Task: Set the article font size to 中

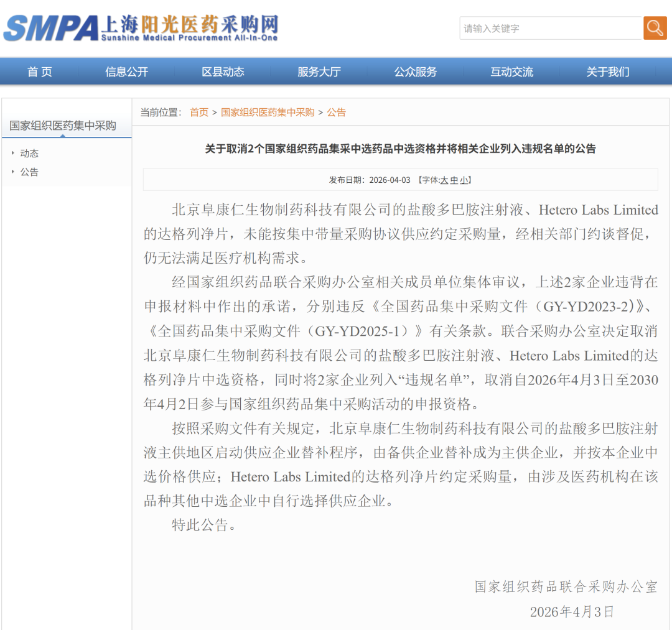Action: click(x=454, y=180)
